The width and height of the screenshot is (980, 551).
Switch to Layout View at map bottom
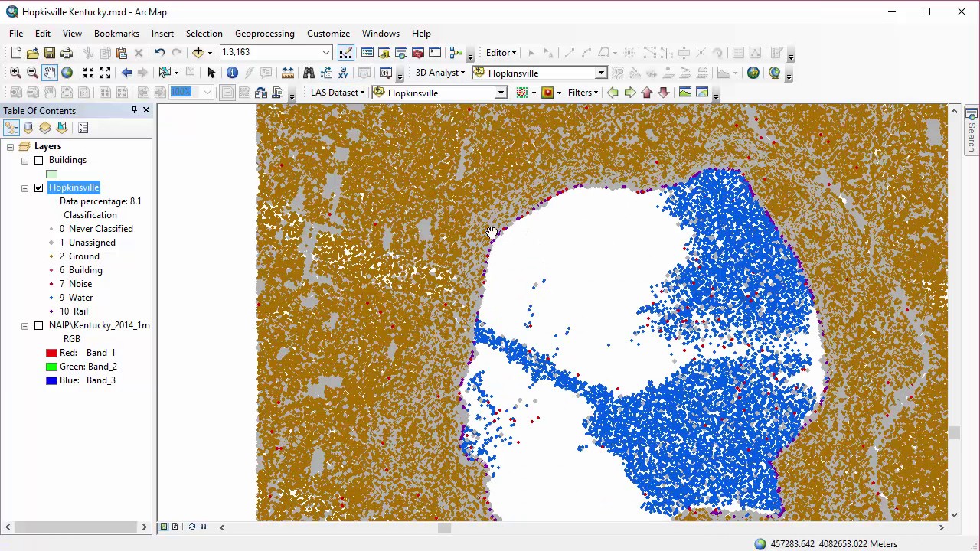coord(175,527)
